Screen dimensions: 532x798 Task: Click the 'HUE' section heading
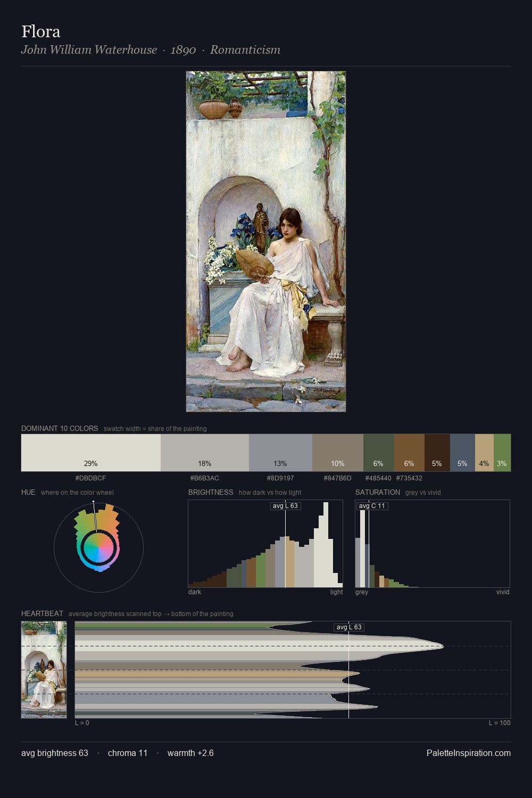pyautogui.click(x=28, y=492)
